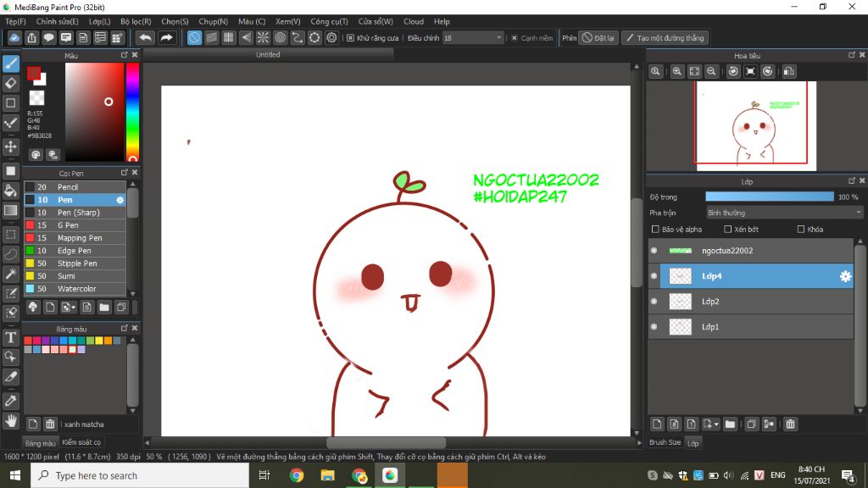This screenshot has height=488, width=868.
Task: Open the Tệp(F) menu
Action: coord(15,21)
